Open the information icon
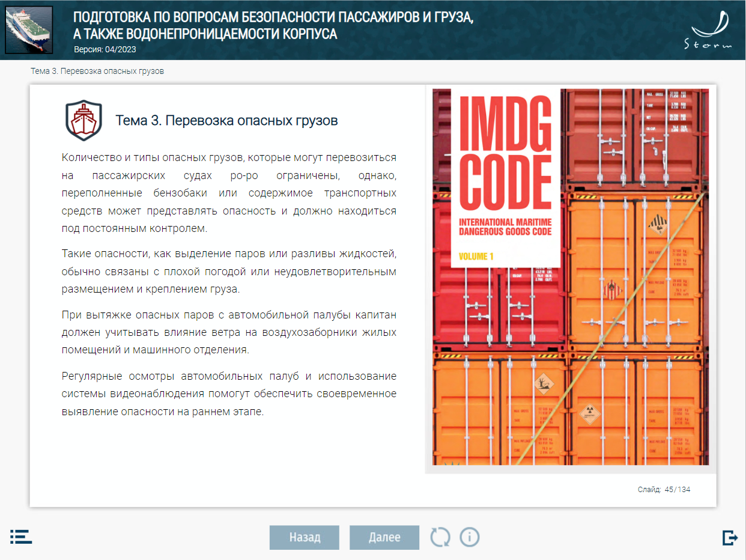The image size is (746, 560). click(x=470, y=537)
